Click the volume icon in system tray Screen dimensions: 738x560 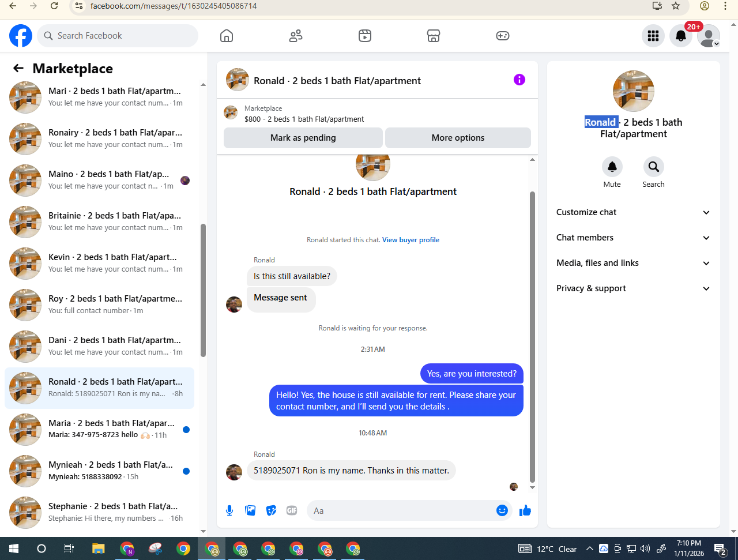[x=645, y=548]
